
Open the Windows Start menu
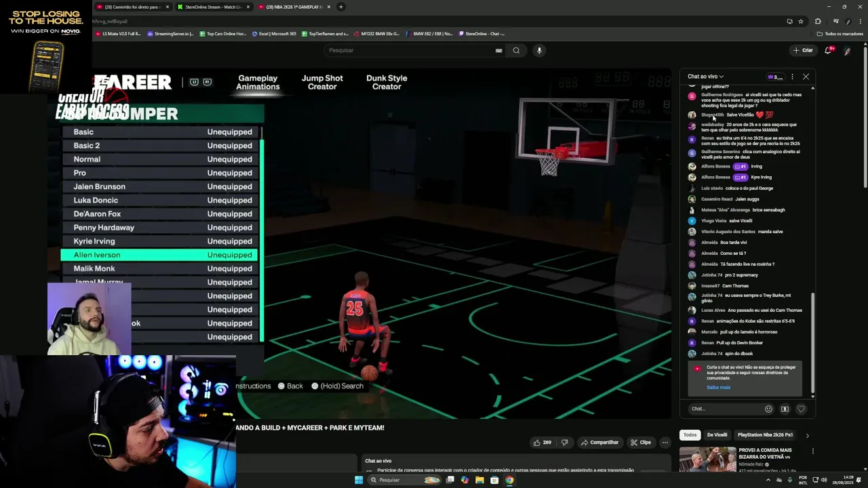tap(359, 480)
